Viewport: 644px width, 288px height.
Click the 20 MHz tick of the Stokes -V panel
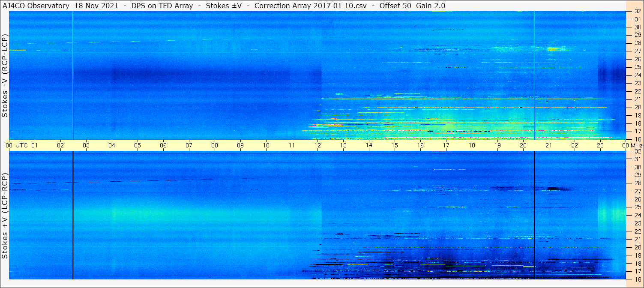click(638, 107)
